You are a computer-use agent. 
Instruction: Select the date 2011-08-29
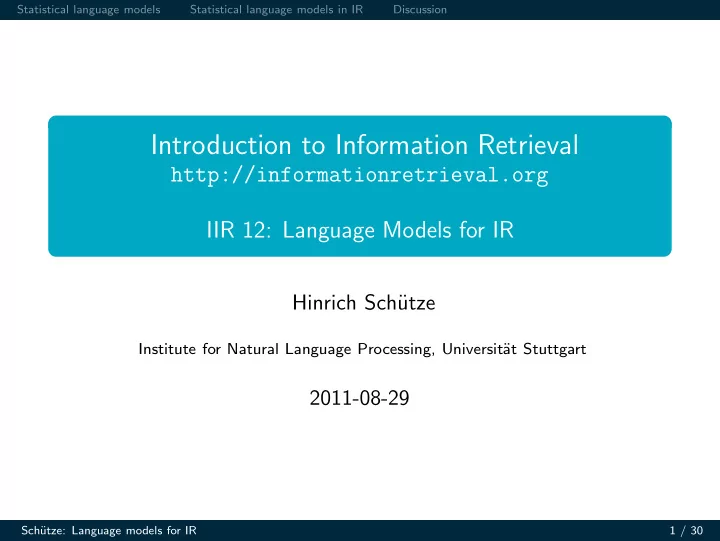359,398
